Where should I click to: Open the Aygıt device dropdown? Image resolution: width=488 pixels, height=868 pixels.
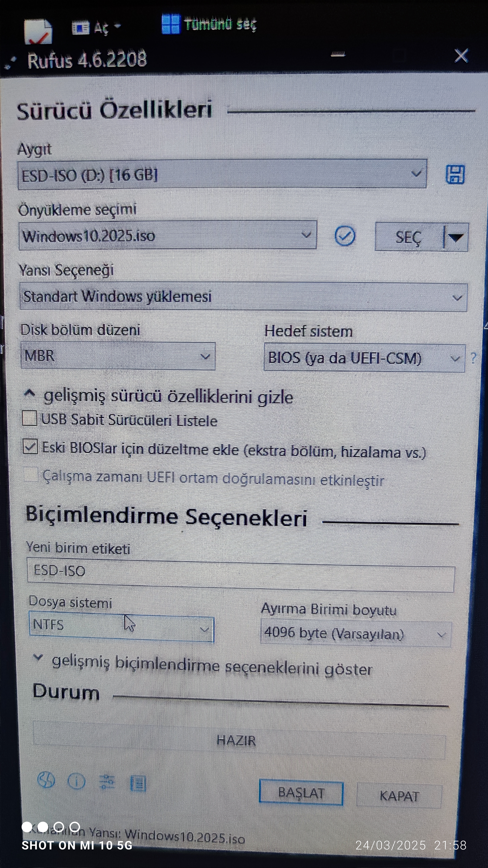[222, 174]
